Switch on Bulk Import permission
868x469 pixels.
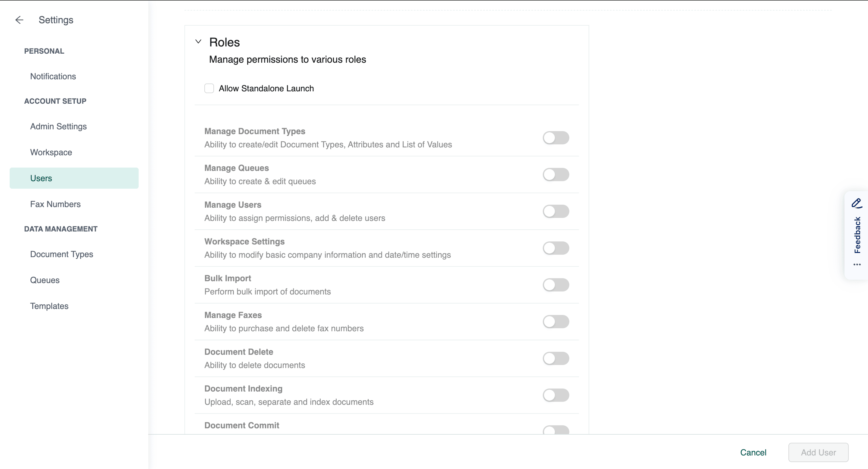pos(556,285)
